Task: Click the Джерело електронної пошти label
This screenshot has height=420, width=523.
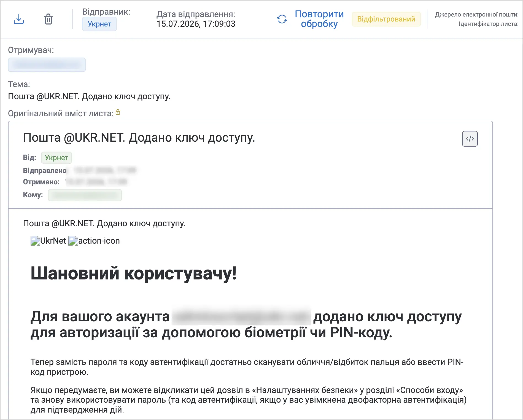Action: (x=477, y=15)
